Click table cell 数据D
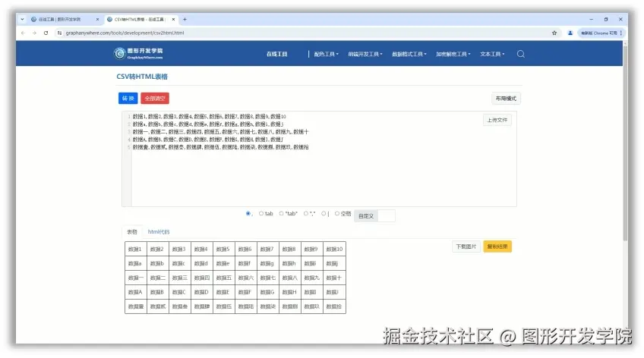The height and width of the screenshot is (358, 644). point(201,292)
